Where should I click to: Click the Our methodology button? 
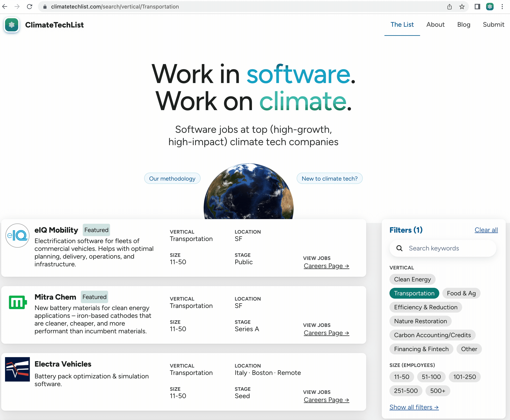pyautogui.click(x=172, y=178)
